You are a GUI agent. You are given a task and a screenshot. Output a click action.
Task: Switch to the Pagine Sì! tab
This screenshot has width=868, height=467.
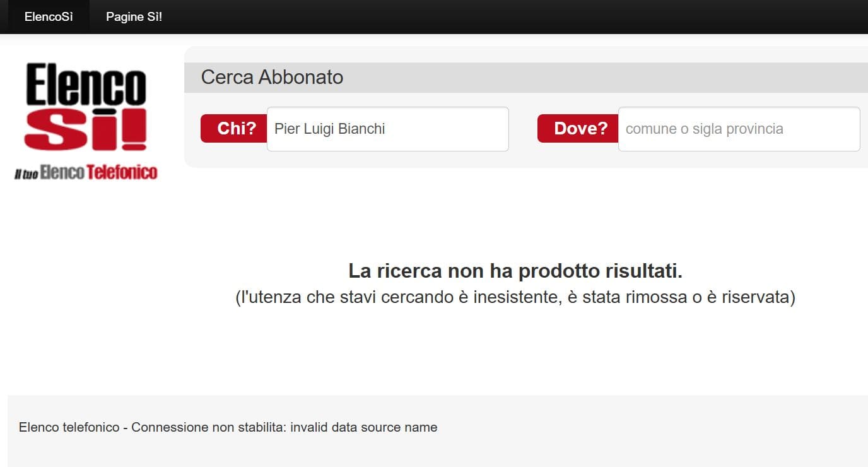click(x=134, y=17)
